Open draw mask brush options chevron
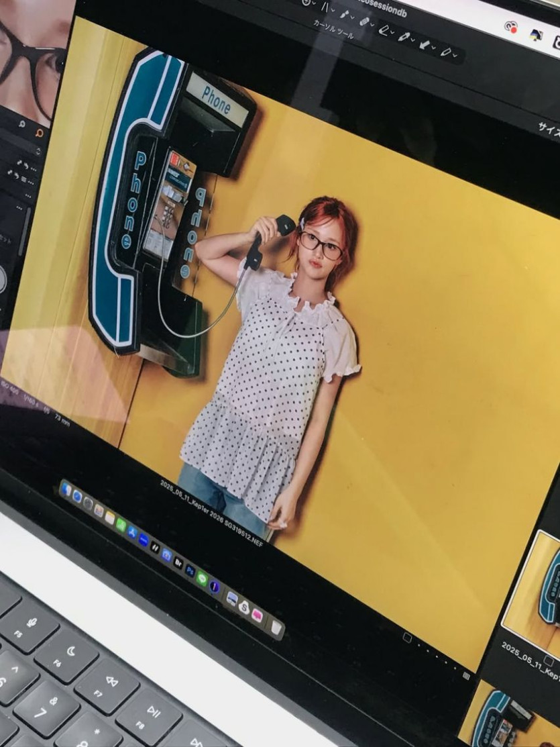Image resolution: width=560 pixels, height=747 pixels. 392,32
